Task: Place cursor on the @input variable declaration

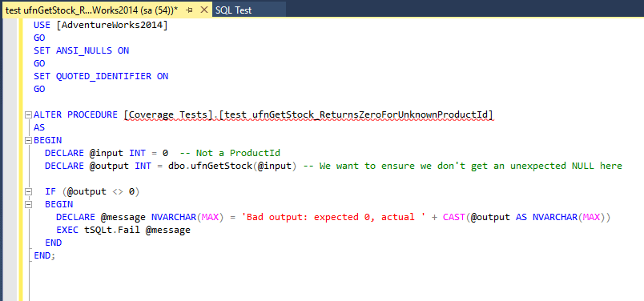Action: [x=107, y=153]
